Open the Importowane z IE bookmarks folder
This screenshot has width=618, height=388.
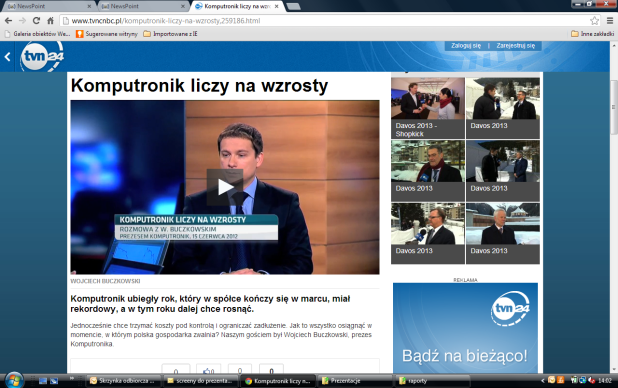tap(170, 34)
